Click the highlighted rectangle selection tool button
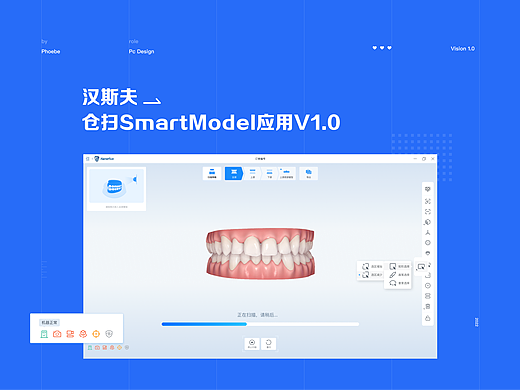The width and height of the screenshot is (520, 390). (421, 266)
